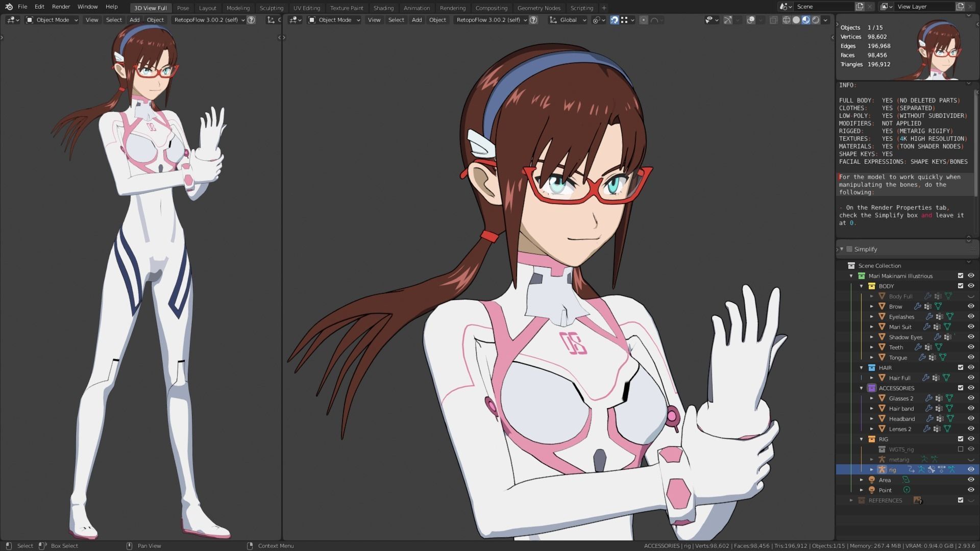Image resolution: width=980 pixels, height=551 pixels.
Task: Open Global transform orientation dropdown
Action: (568, 20)
